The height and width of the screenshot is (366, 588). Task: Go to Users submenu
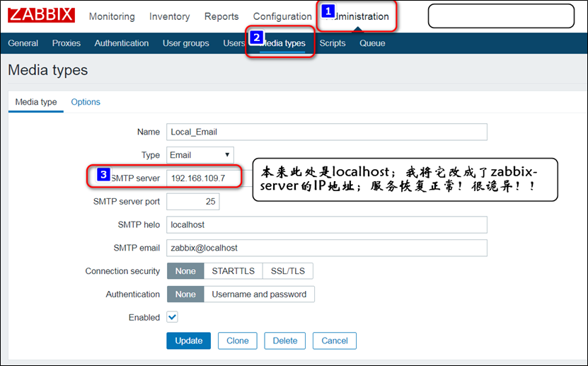(x=234, y=43)
